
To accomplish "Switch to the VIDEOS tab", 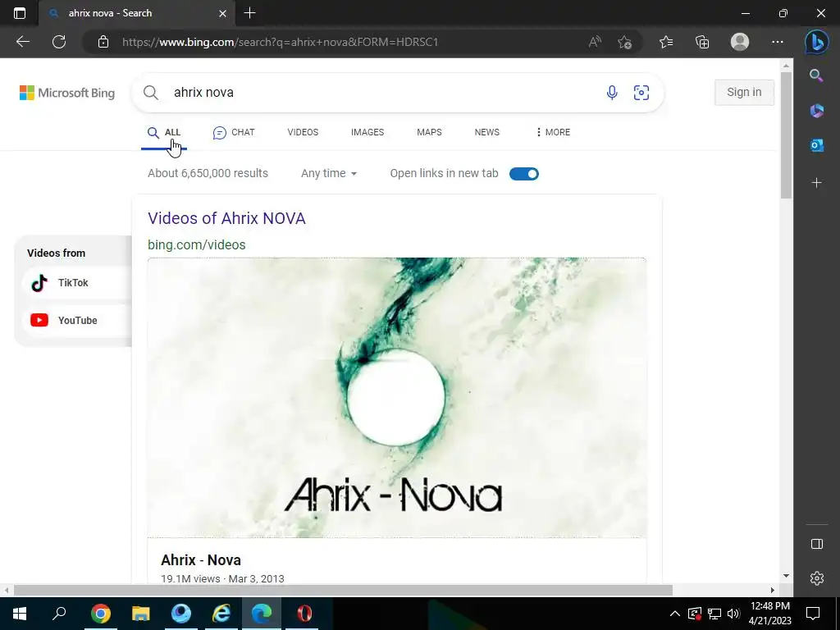I will pyautogui.click(x=303, y=132).
